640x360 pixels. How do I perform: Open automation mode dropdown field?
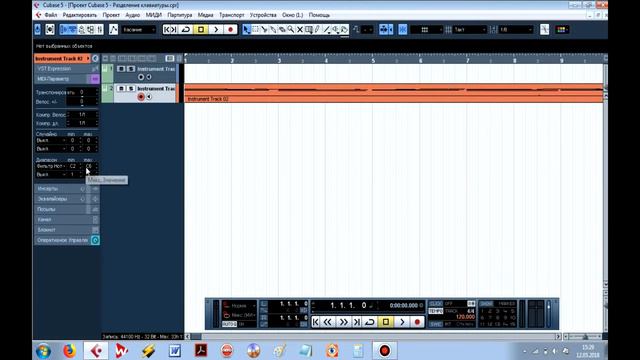point(139,29)
